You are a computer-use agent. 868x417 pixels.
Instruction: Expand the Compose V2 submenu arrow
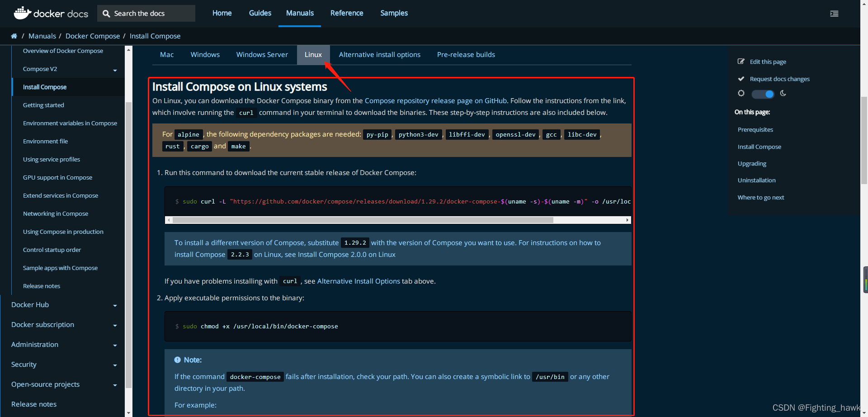[115, 70]
